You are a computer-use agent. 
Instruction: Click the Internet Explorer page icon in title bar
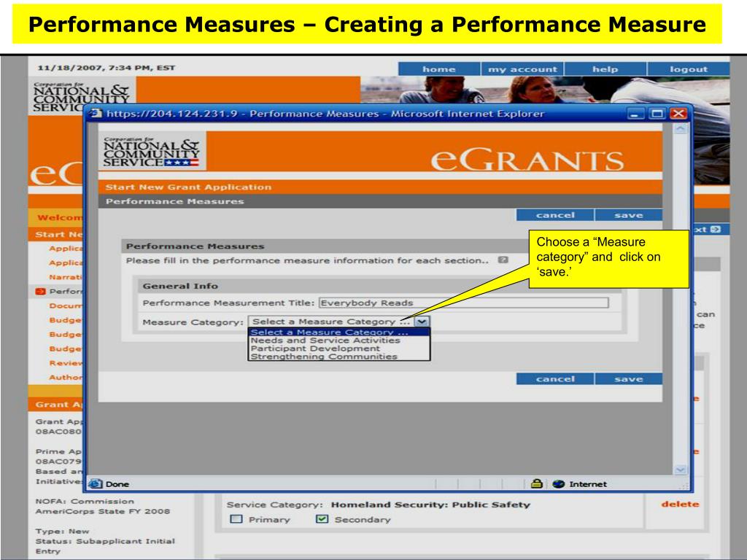click(96, 113)
